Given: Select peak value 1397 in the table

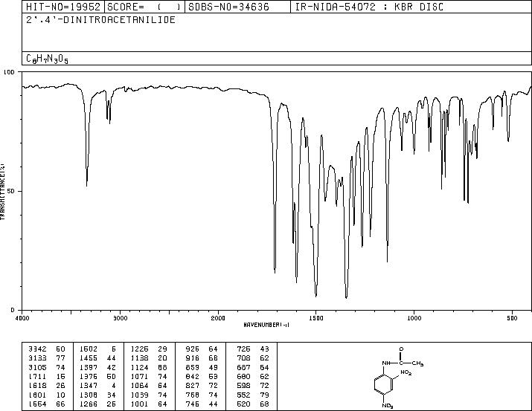Looking at the screenshot, I should [89, 367].
